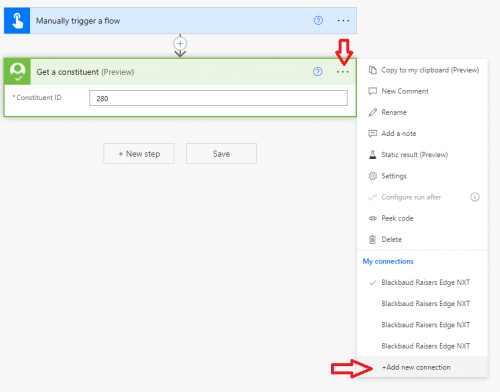Open help for Get a constituent

click(x=318, y=72)
